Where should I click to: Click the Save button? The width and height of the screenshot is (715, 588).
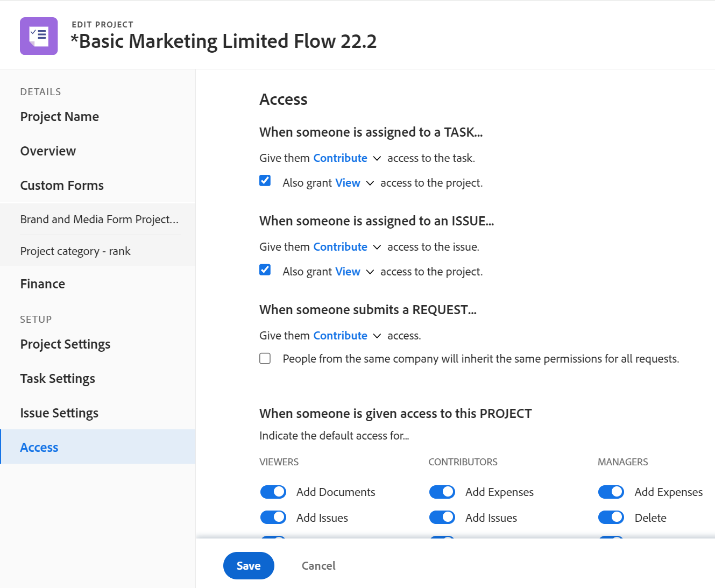249,565
